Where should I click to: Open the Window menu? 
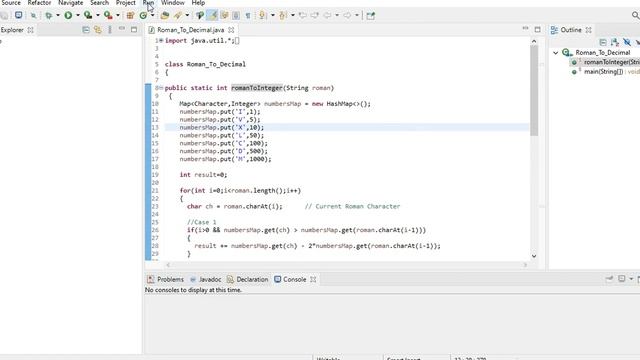coord(173,3)
